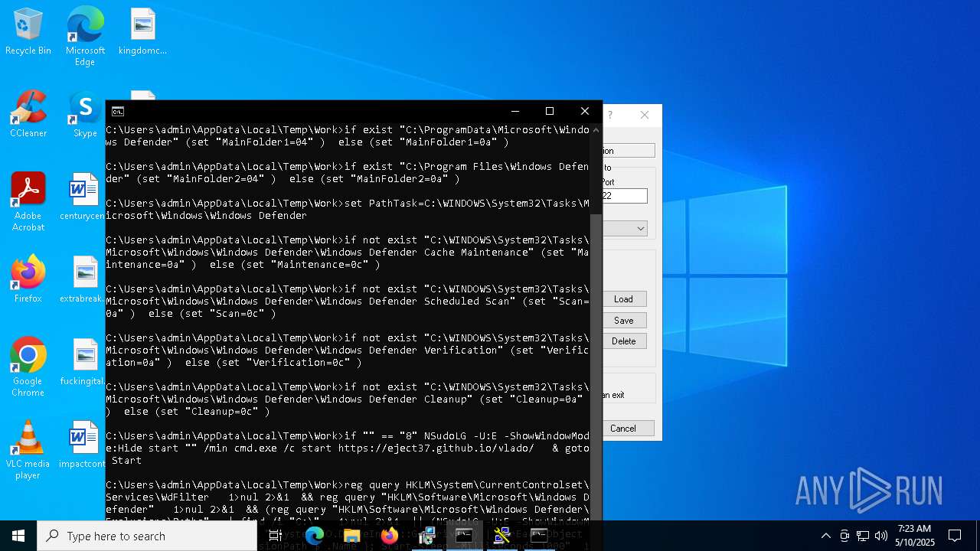Open File Explorer from the taskbar
This screenshot has width=980, height=551.
pos(352,536)
